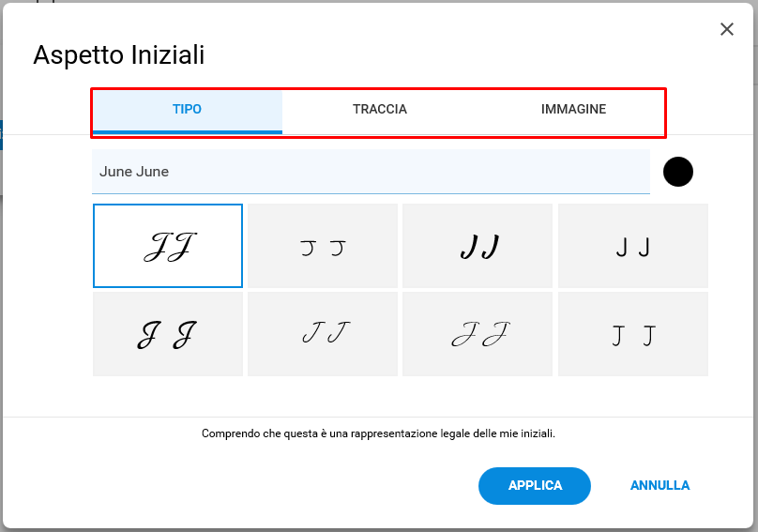Viewport: 758px width, 532px height.
Task: Open the black ink color picker
Action: coord(677,172)
